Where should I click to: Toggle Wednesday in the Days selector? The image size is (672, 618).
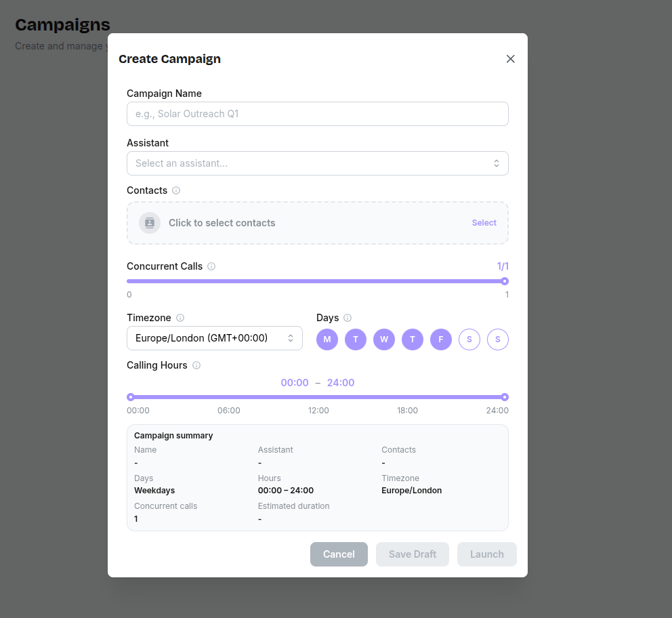coord(384,339)
